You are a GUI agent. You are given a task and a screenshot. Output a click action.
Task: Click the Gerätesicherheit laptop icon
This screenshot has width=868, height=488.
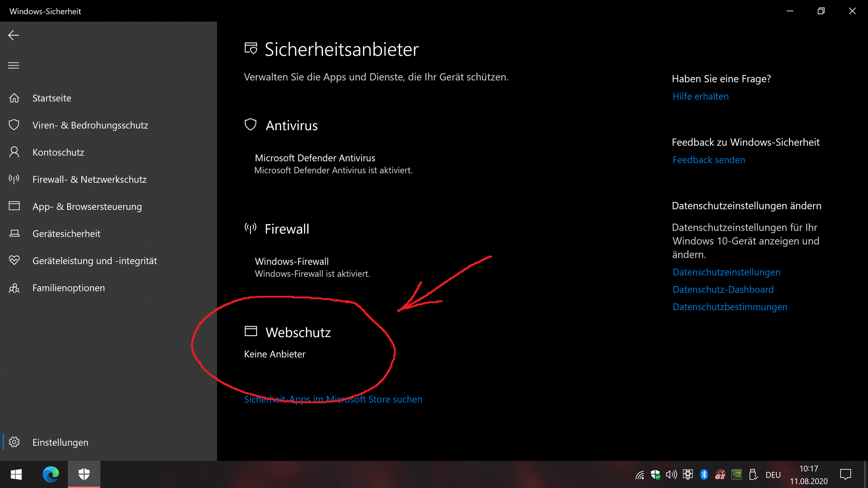pyautogui.click(x=14, y=233)
